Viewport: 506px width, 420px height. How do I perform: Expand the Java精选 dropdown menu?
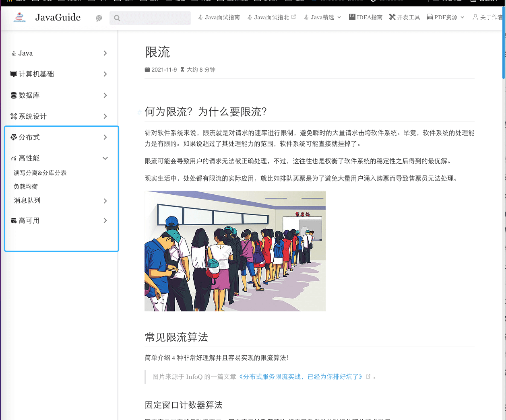pyautogui.click(x=322, y=17)
